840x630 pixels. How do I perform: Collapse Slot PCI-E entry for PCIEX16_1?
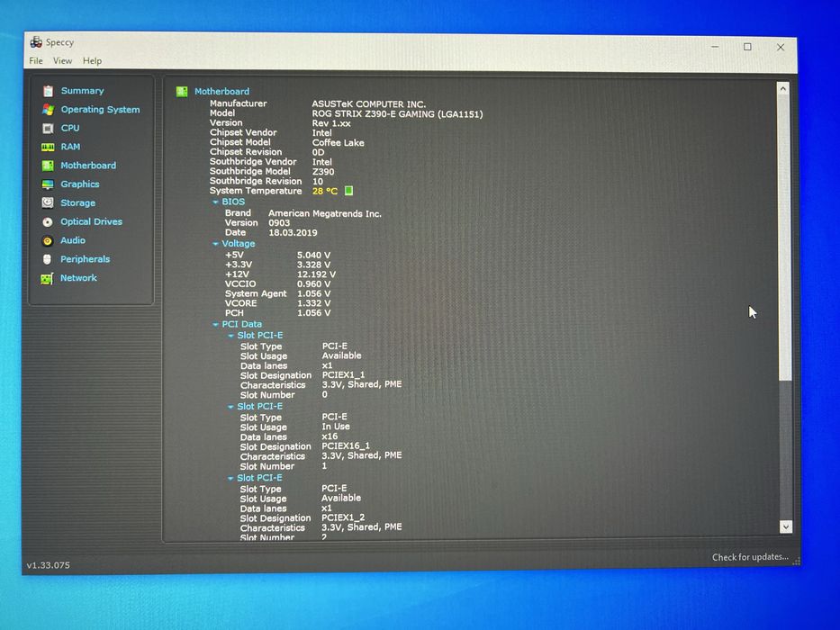coord(230,407)
